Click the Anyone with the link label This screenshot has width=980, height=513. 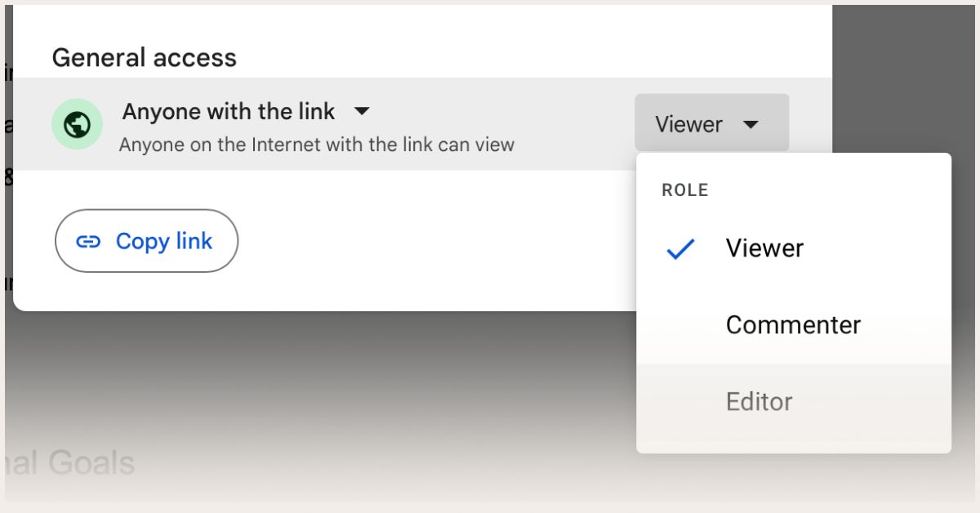coord(229,111)
